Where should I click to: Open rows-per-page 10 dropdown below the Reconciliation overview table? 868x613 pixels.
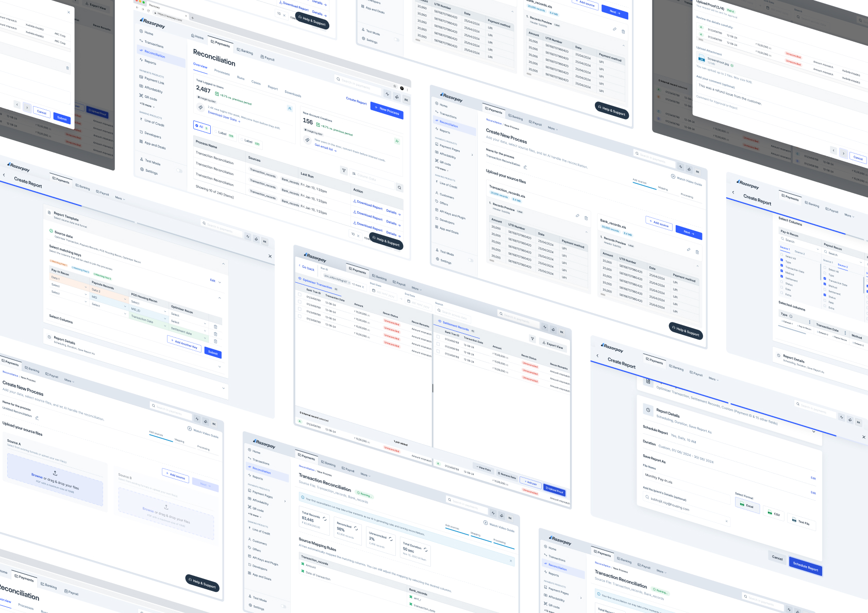tap(356, 234)
